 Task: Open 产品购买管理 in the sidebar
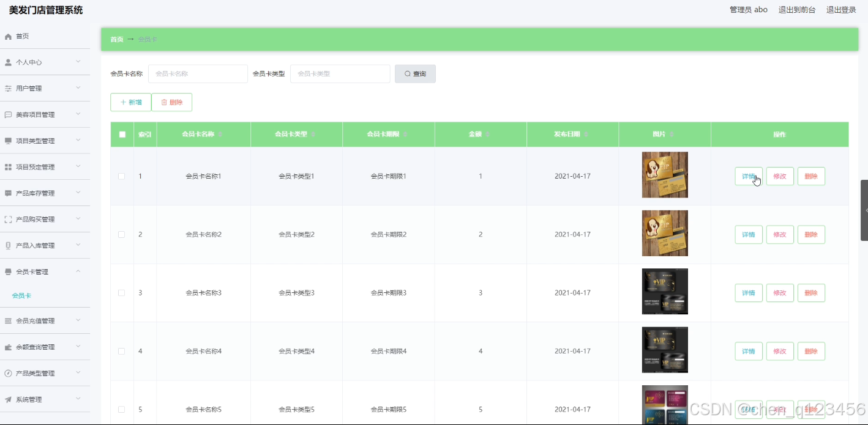point(45,220)
